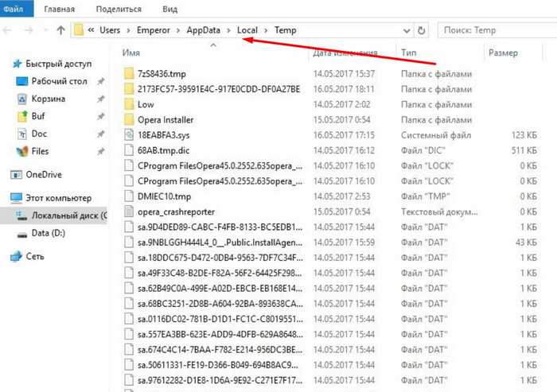
Task: Open chevron dropdown after AppData
Action: tap(228, 30)
